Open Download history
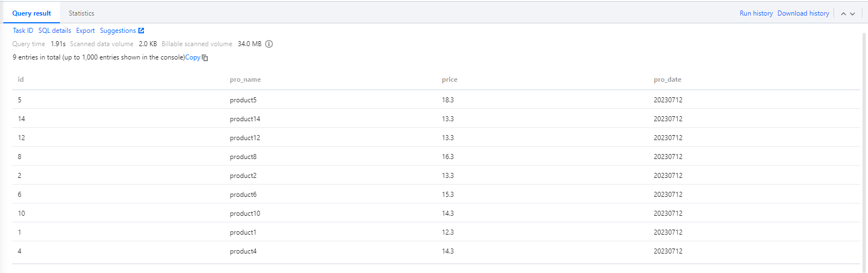 click(803, 13)
